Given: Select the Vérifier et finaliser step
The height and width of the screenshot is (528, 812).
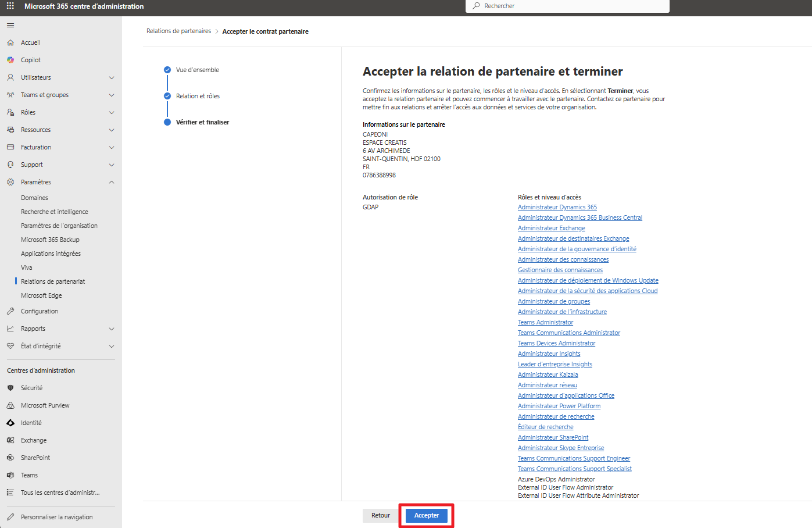Looking at the screenshot, I should coord(203,122).
